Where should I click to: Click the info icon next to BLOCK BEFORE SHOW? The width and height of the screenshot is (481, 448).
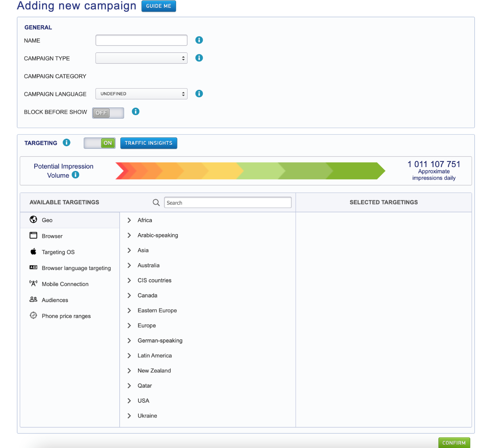[x=136, y=112]
